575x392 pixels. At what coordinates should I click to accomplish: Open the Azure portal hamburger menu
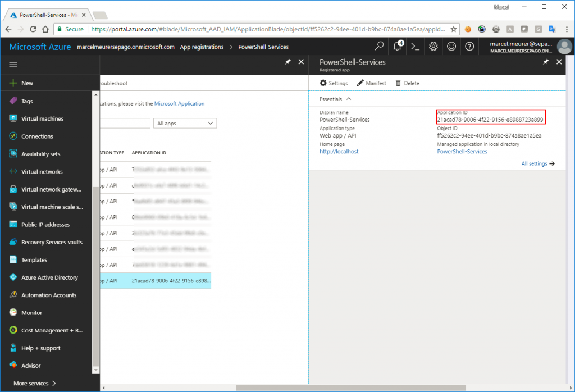click(x=13, y=65)
